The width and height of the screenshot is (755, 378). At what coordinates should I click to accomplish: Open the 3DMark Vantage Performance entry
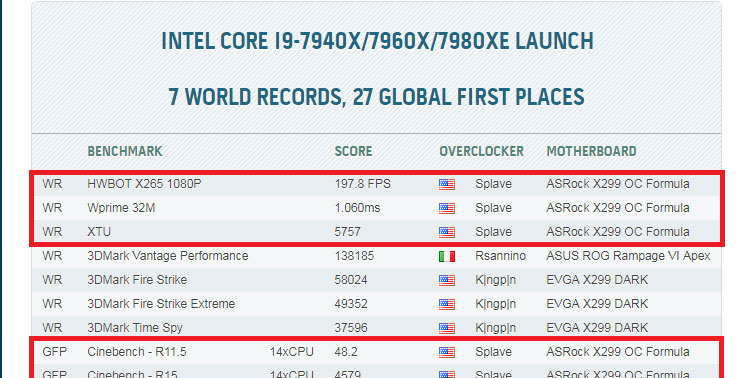tap(168, 256)
